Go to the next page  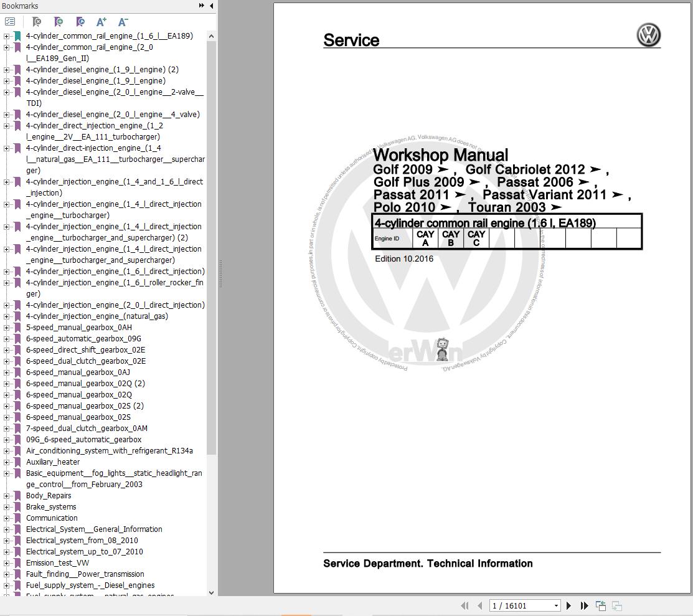569,606
